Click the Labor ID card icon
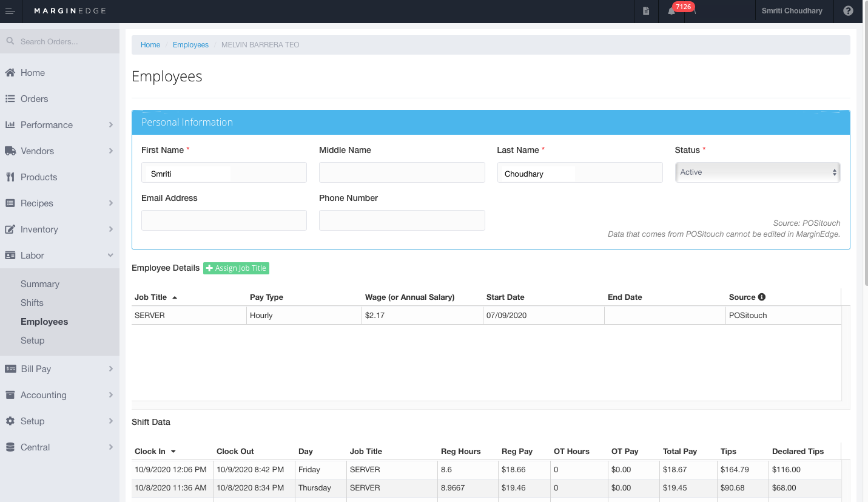Image resolution: width=868 pixels, height=502 pixels. pos(10,256)
